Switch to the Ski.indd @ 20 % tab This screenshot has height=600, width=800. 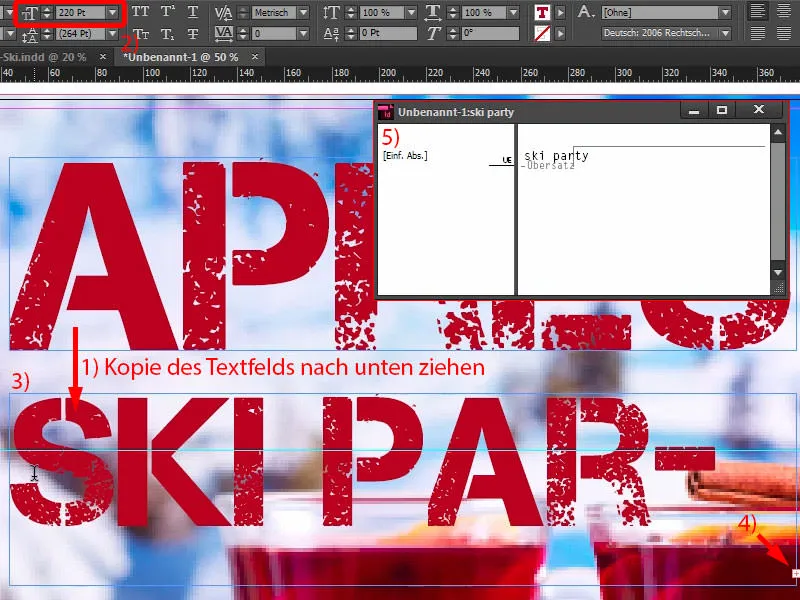click(44, 57)
